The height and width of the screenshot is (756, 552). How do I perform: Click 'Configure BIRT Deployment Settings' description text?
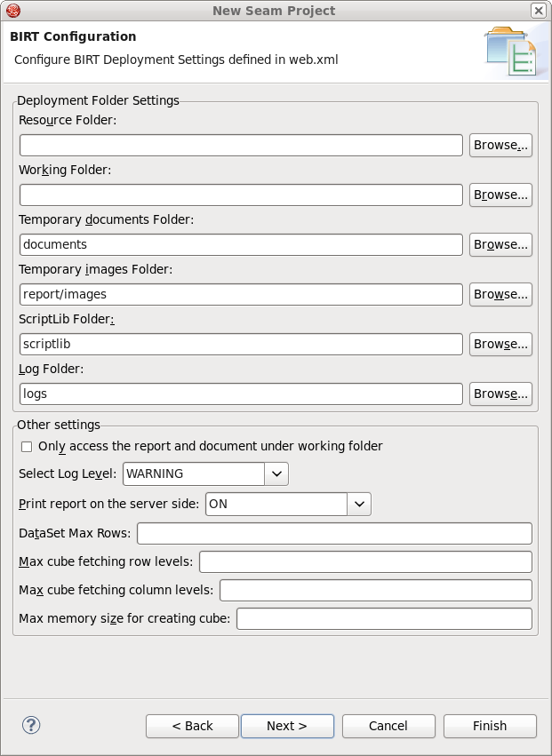[x=176, y=60]
